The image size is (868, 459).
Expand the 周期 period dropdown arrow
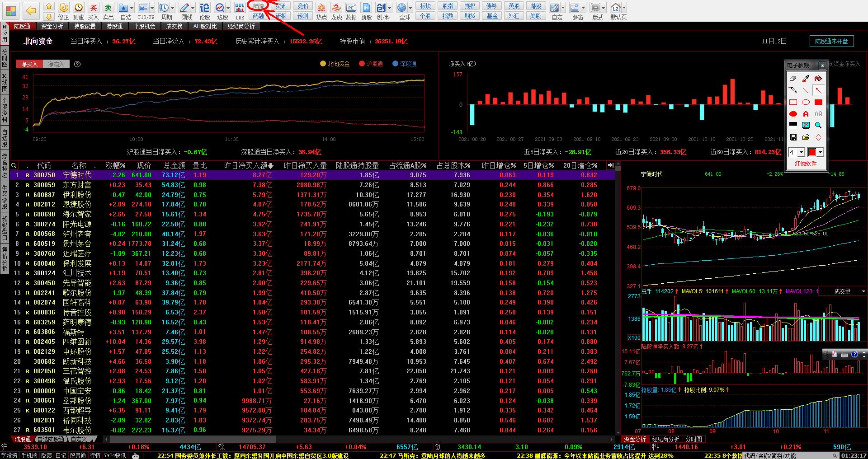(x=173, y=8)
